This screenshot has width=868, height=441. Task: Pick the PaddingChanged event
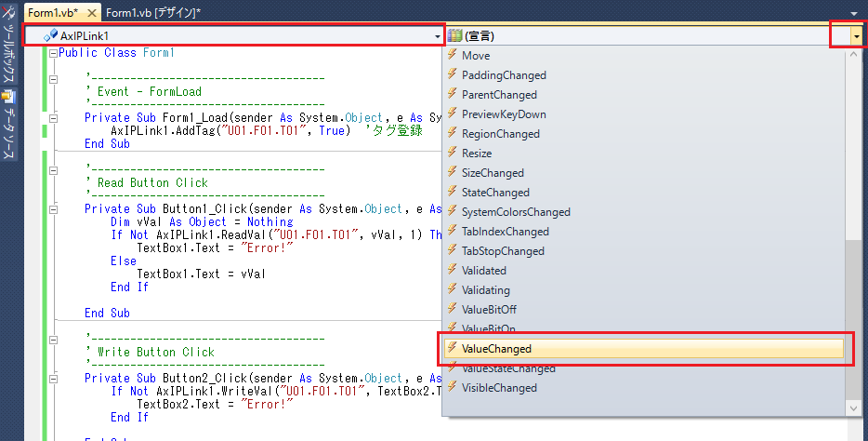tap(504, 75)
